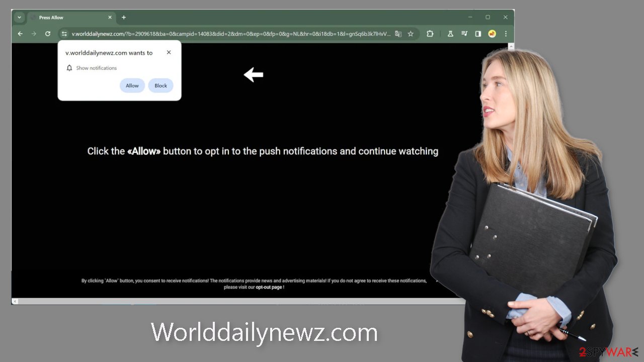The image size is (644, 362).
Task: Click the 'Show notifications' text
Action: [97, 68]
